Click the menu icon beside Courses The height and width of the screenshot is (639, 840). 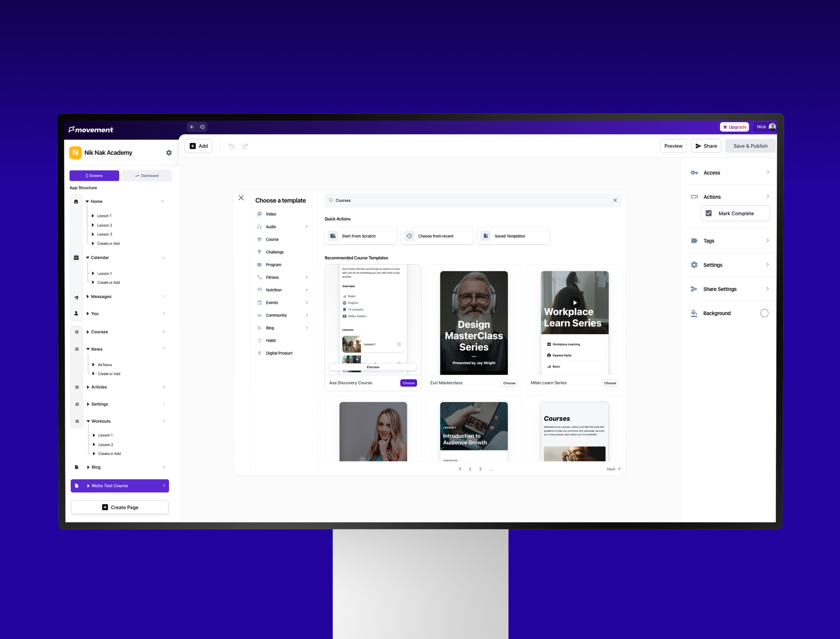[x=77, y=332]
